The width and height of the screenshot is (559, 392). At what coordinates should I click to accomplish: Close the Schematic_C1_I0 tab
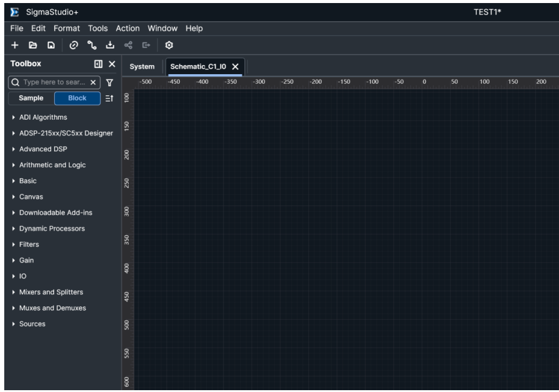(235, 67)
